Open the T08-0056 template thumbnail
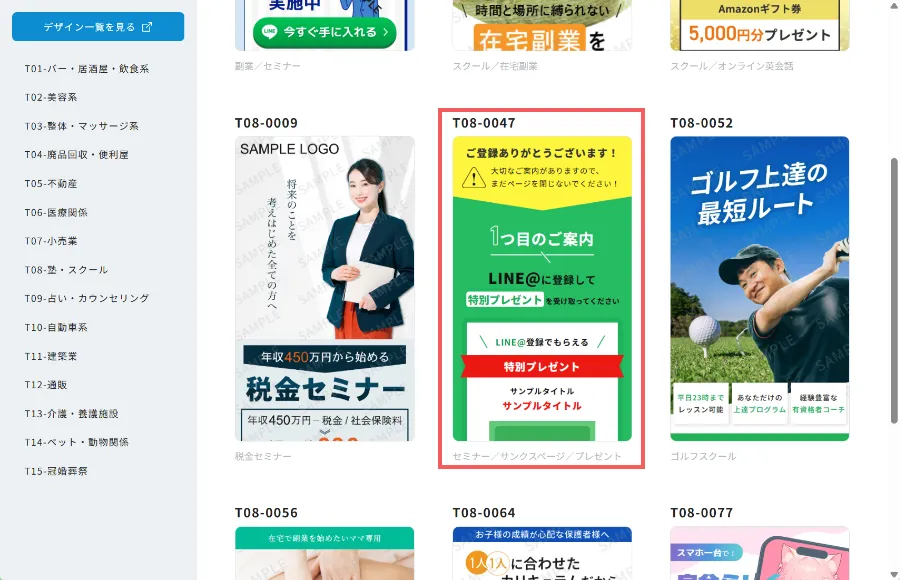 coord(324,553)
